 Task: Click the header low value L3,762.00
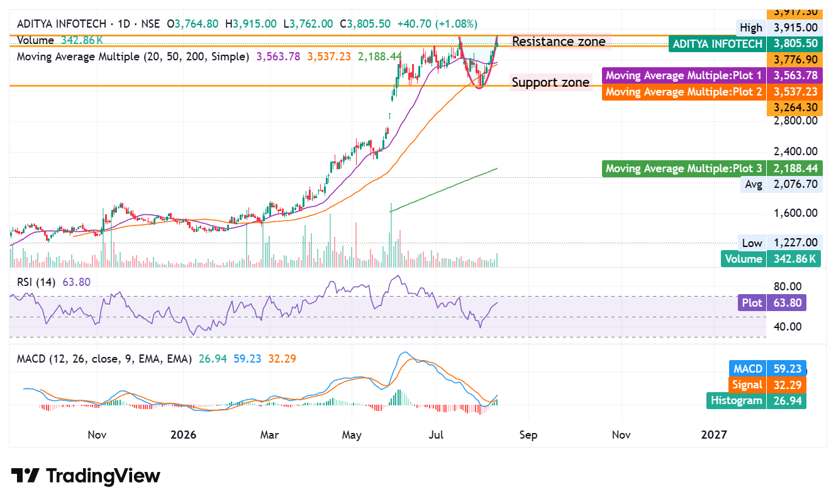click(308, 24)
